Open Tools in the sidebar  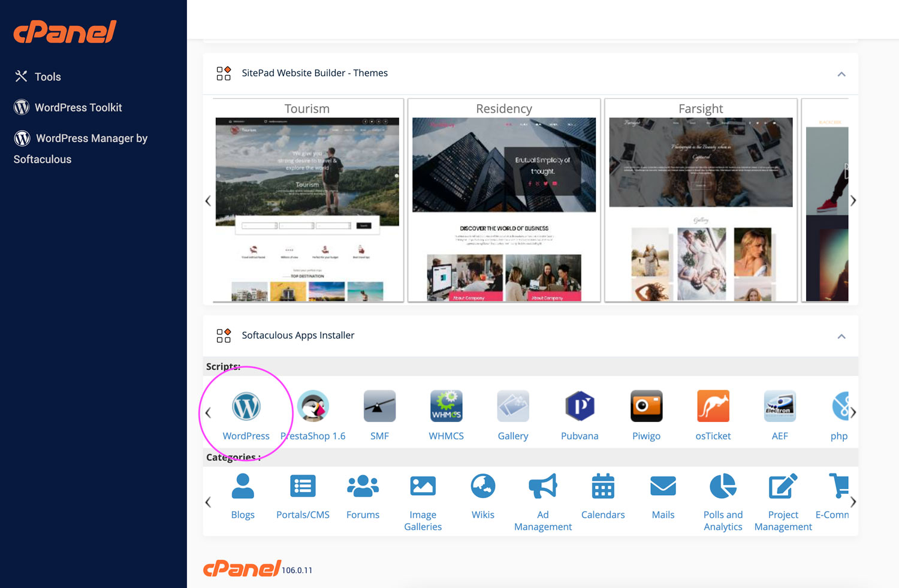tap(47, 77)
